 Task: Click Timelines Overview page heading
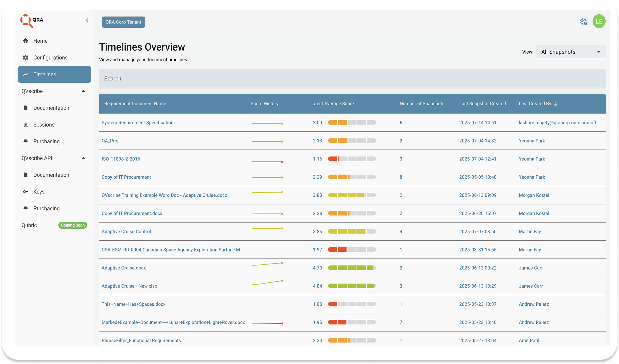pyautogui.click(x=142, y=47)
